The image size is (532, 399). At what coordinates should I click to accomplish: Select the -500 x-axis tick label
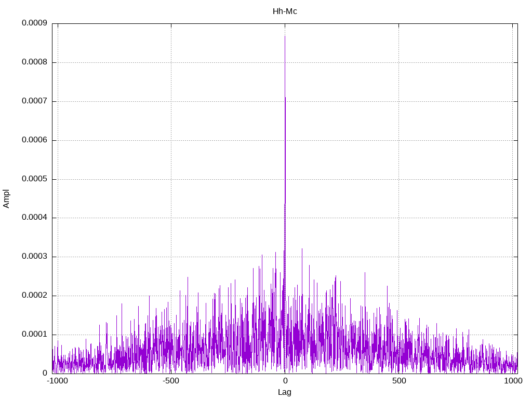171,381
